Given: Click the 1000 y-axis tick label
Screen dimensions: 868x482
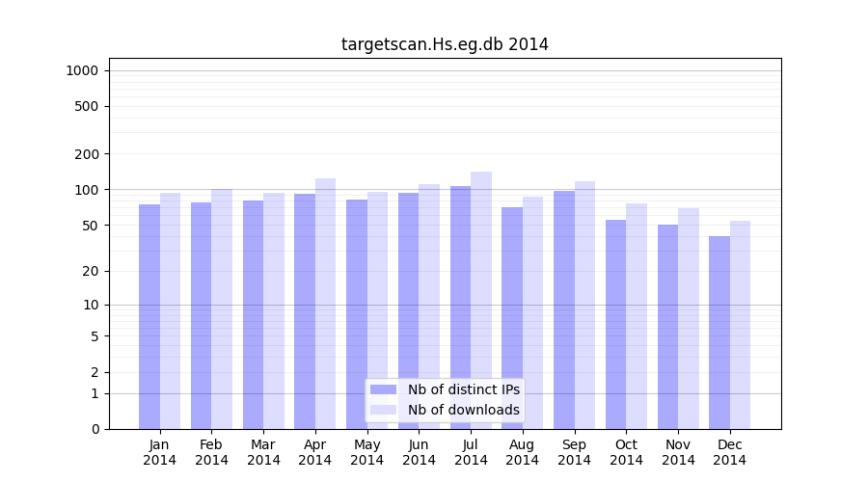Looking at the screenshot, I should (x=82, y=70).
